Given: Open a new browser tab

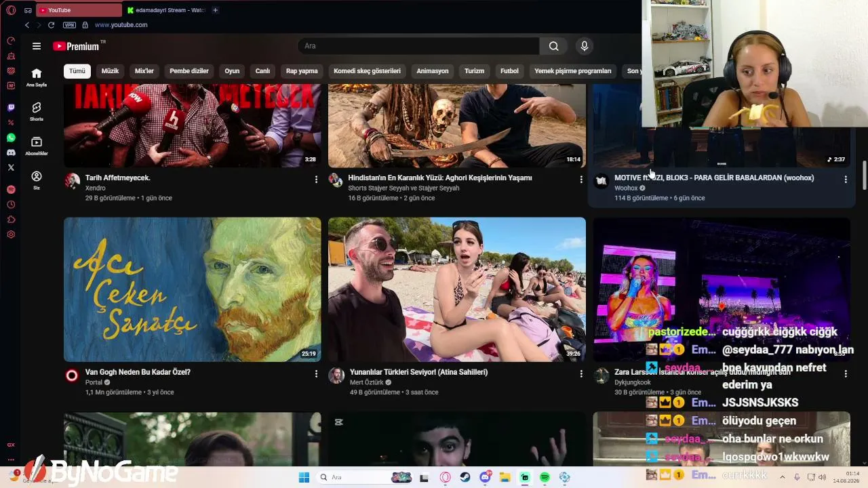Looking at the screenshot, I should (215, 10).
